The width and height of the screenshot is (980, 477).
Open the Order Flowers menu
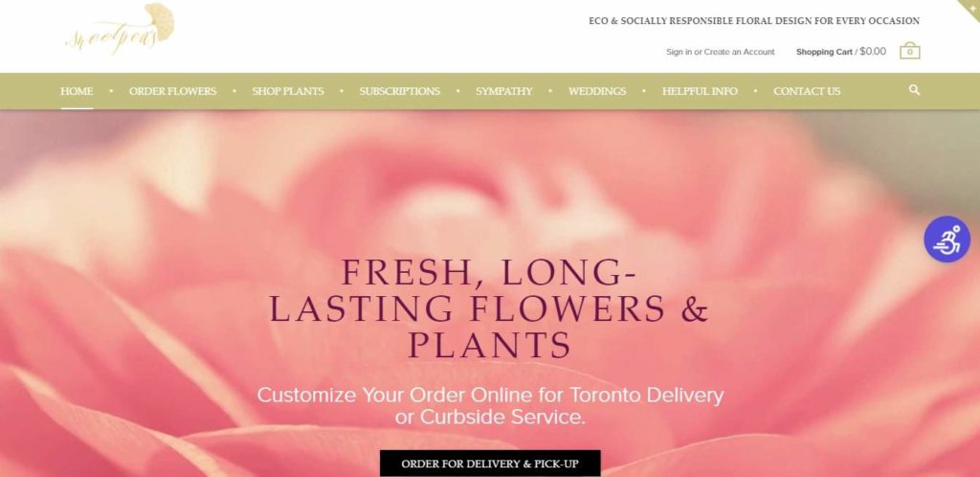172,91
